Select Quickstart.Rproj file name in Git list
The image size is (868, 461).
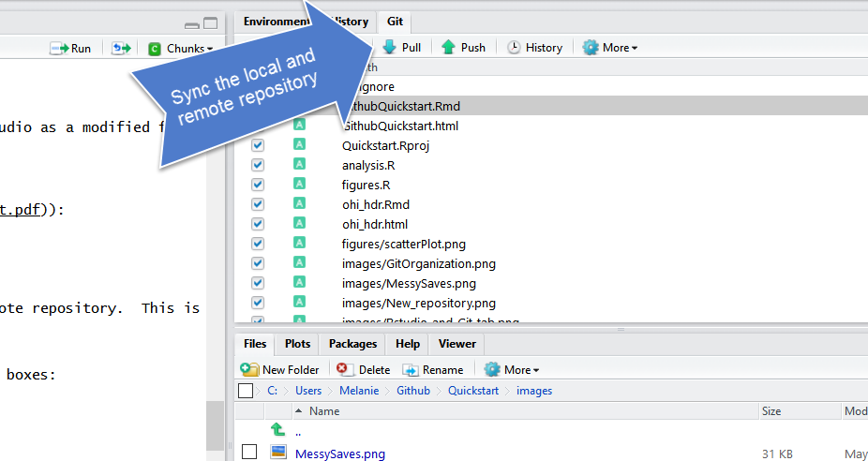click(x=386, y=146)
